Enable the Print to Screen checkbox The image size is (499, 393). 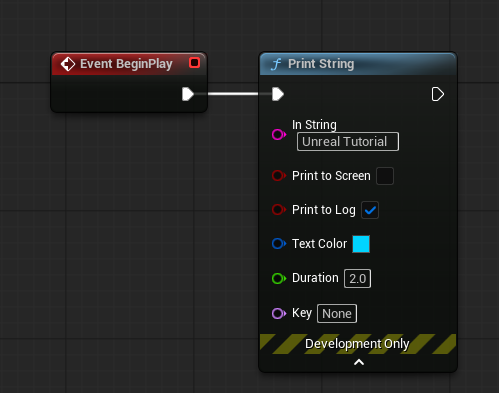pos(385,176)
